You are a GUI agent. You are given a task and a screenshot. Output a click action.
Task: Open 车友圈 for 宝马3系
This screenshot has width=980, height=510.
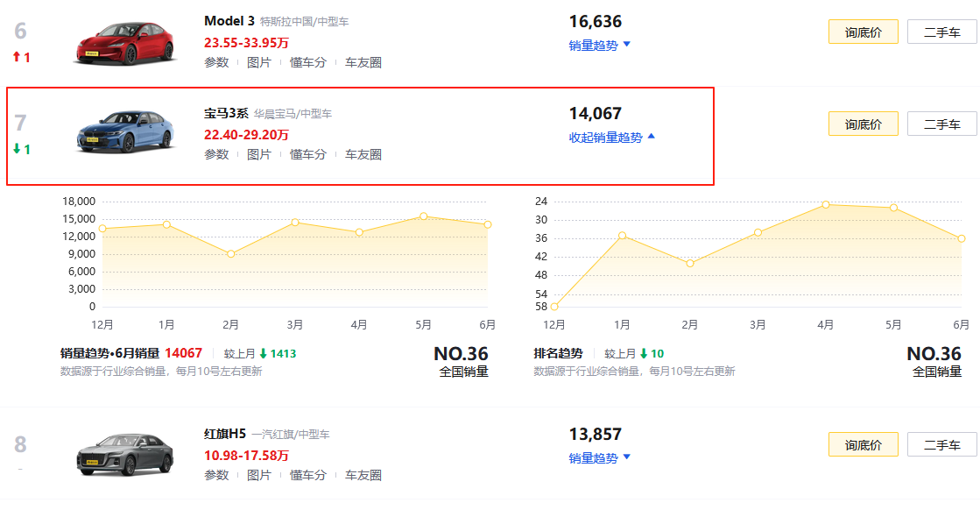pos(363,154)
